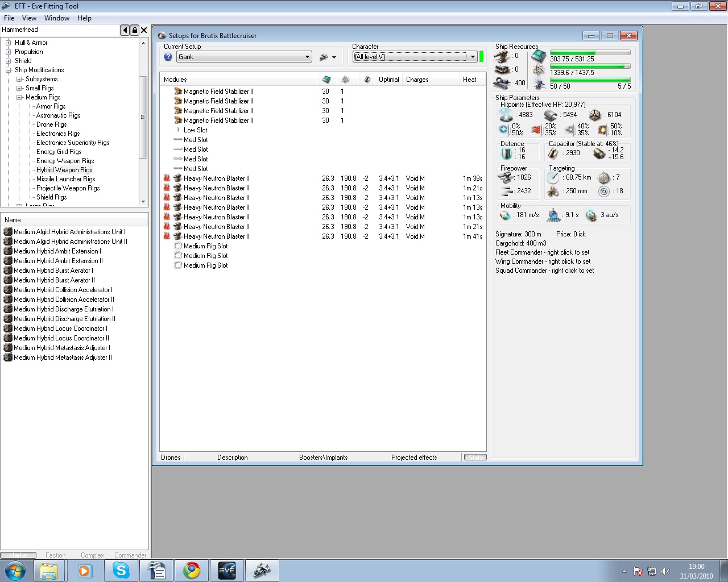Click the powergrid atom column header icon
This screenshot has height=582, width=728.
click(x=345, y=80)
